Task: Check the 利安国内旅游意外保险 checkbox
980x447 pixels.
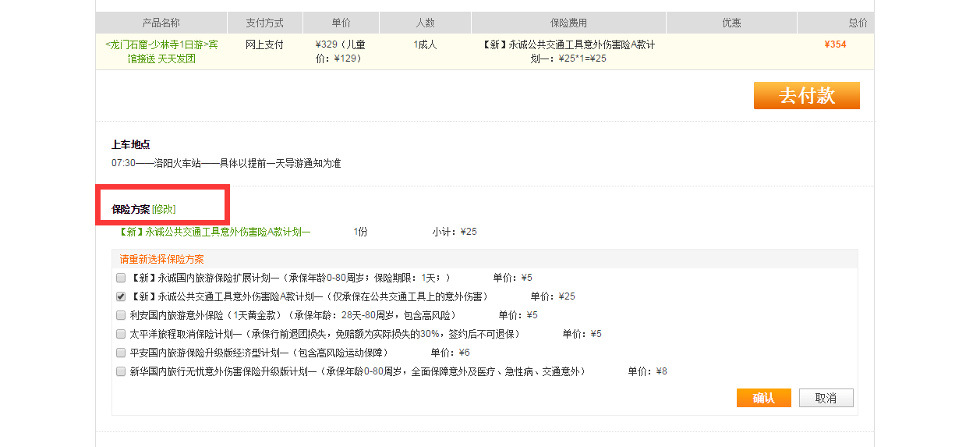Action: click(x=121, y=315)
